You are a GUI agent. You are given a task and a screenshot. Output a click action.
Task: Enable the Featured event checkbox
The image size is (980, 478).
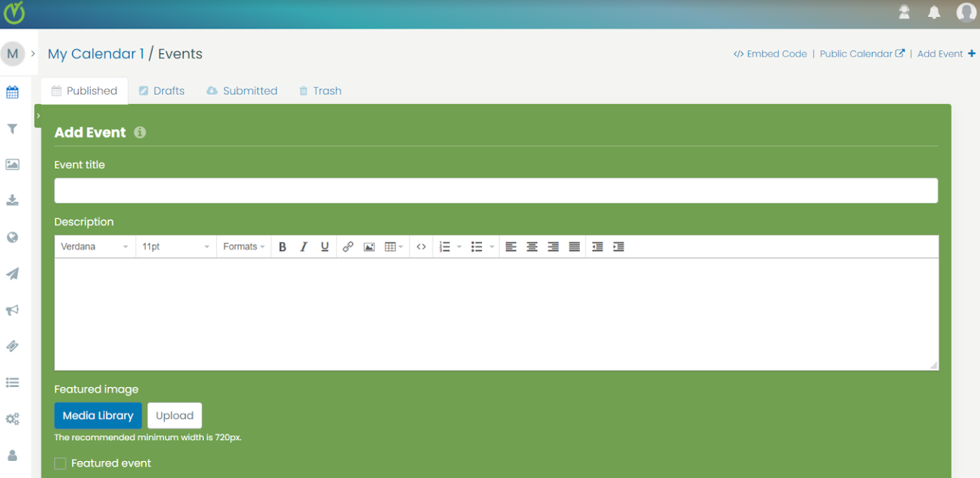pos(60,464)
